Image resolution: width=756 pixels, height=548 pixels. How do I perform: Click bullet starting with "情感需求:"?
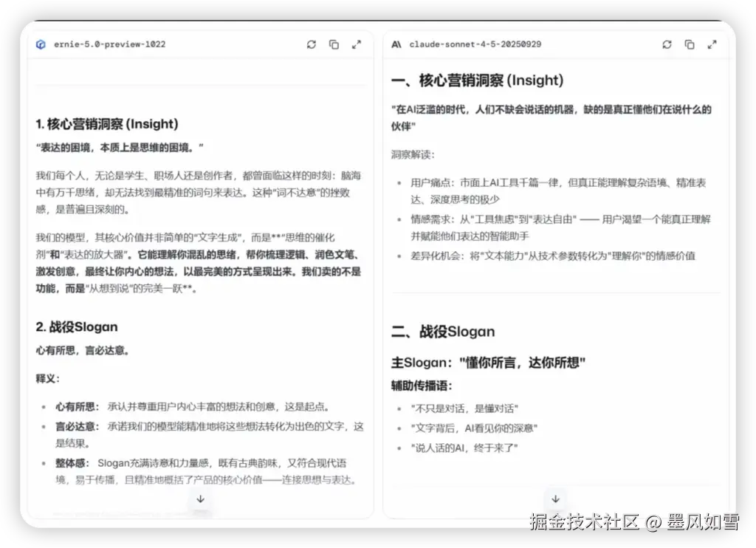coord(561,227)
